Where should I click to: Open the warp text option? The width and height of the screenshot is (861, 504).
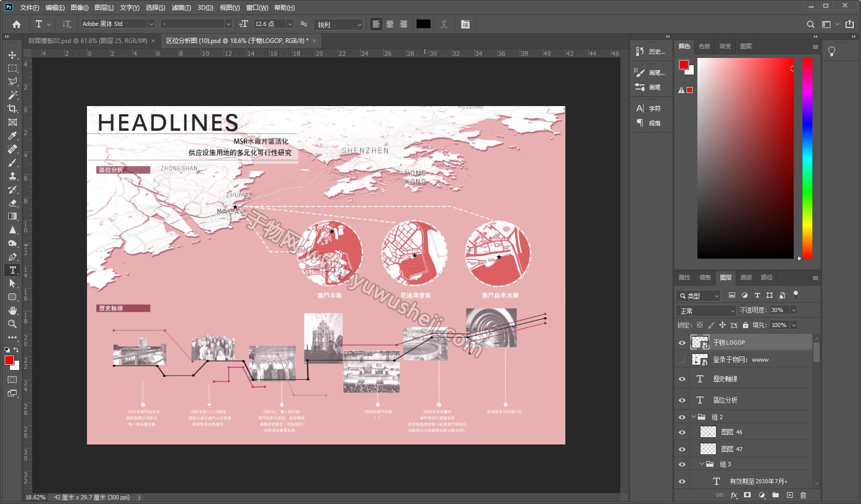click(444, 24)
